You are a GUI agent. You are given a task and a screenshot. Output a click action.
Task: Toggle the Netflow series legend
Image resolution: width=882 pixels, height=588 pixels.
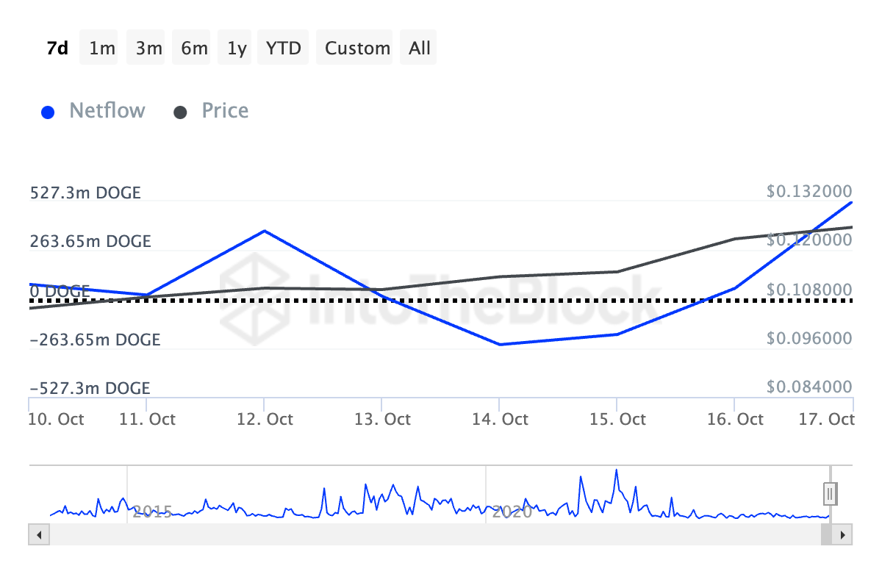pyautogui.click(x=107, y=112)
